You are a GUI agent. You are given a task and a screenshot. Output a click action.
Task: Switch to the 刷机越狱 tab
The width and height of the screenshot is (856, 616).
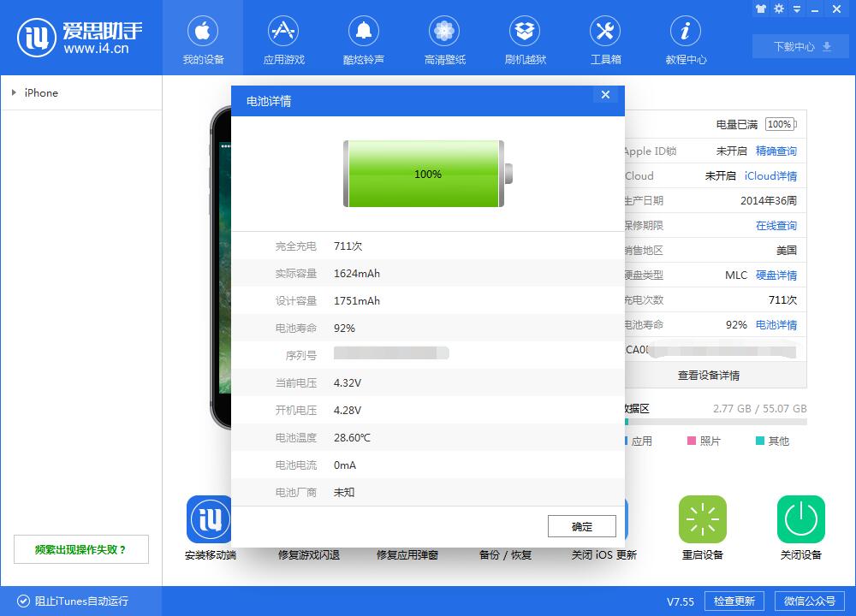coord(525,38)
